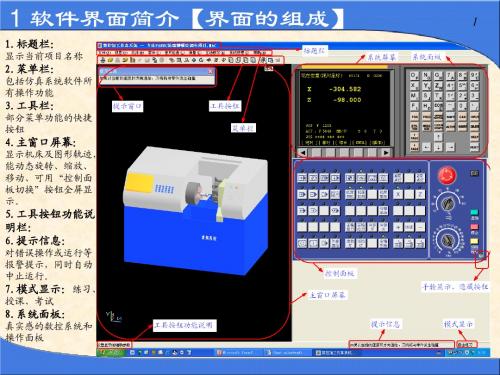Image resolution: width=500 pixels, height=375 pixels.
Task: Click the left softkey arrow under CNC screen
Action: point(303,152)
